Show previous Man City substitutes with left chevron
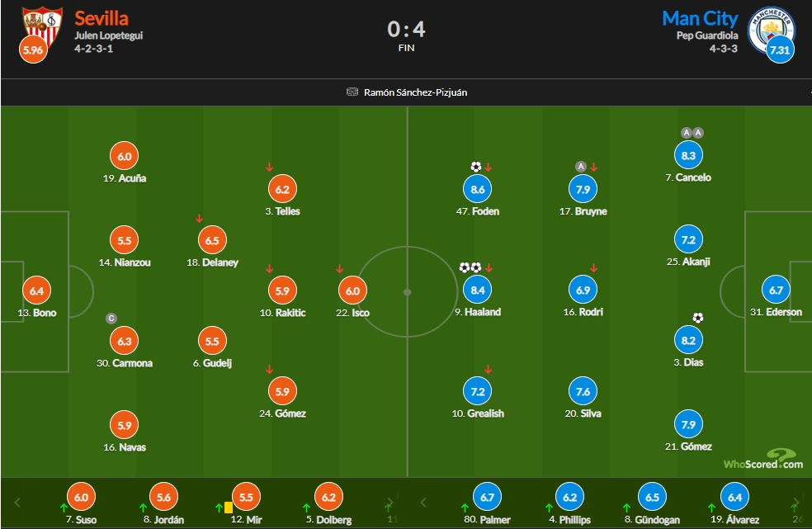812x529 pixels. tap(423, 502)
